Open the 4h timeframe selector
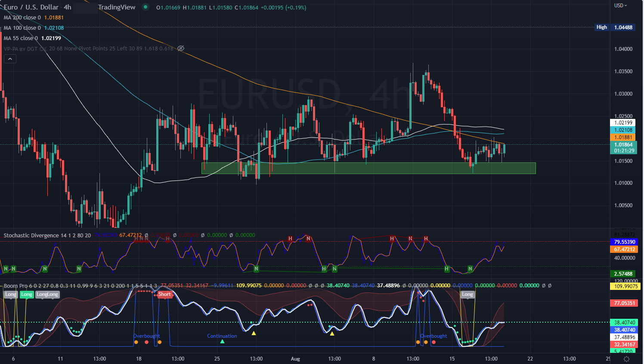 click(67, 7)
